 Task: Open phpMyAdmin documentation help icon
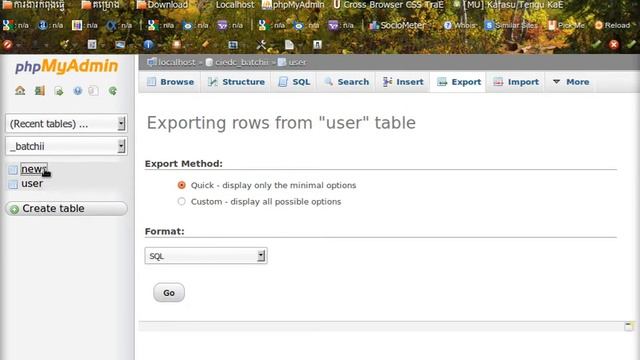[x=78, y=91]
